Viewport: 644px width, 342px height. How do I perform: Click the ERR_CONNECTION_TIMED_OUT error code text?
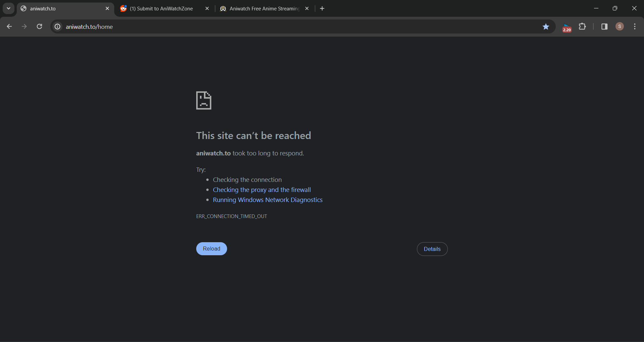coord(231,216)
